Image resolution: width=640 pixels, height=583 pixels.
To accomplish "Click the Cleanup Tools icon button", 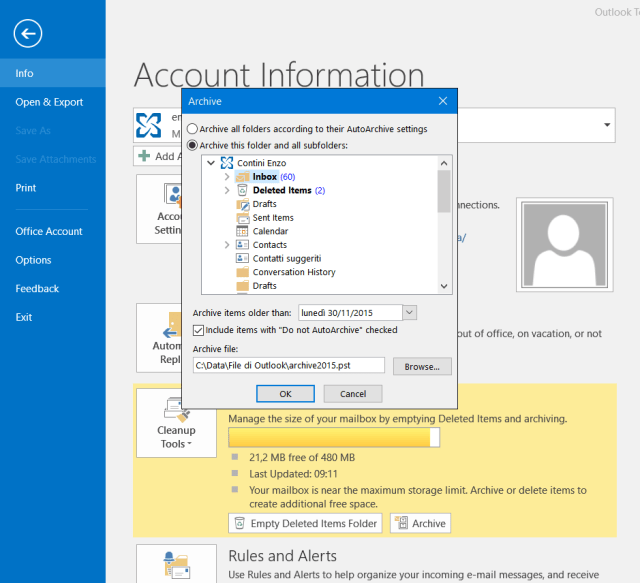I will [x=175, y=422].
